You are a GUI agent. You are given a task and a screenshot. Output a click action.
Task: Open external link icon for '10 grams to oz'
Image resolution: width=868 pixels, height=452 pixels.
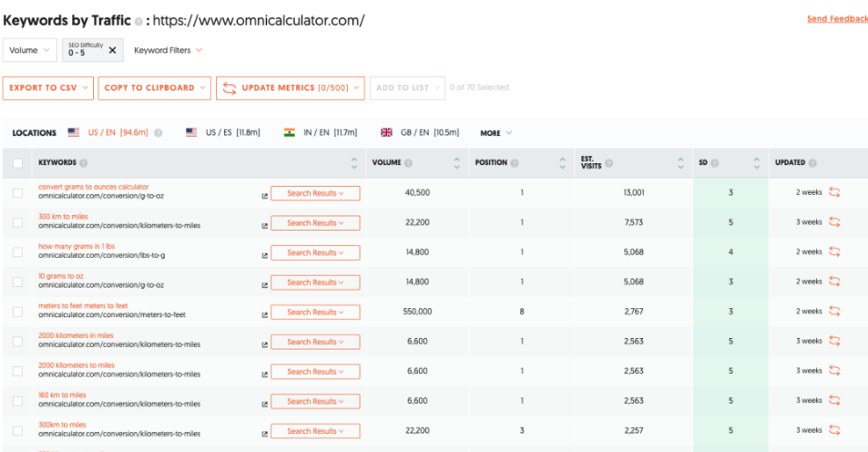[x=265, y=285]
